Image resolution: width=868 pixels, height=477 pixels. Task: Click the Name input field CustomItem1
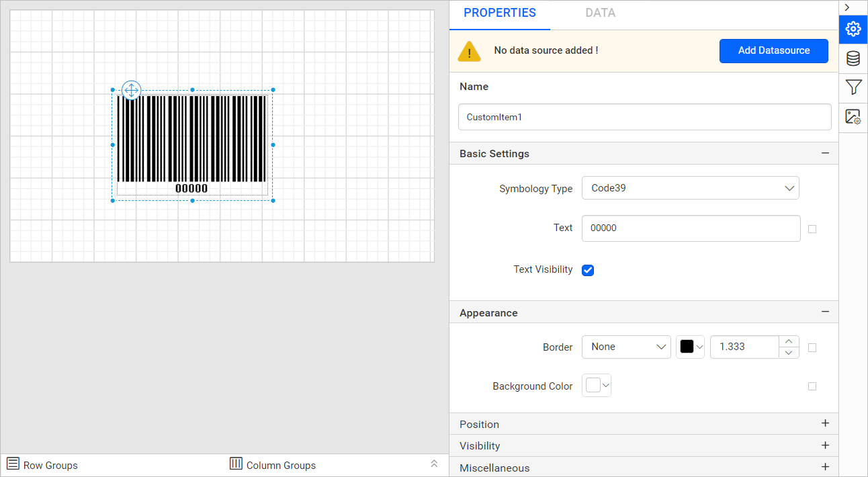pos(645,117)
